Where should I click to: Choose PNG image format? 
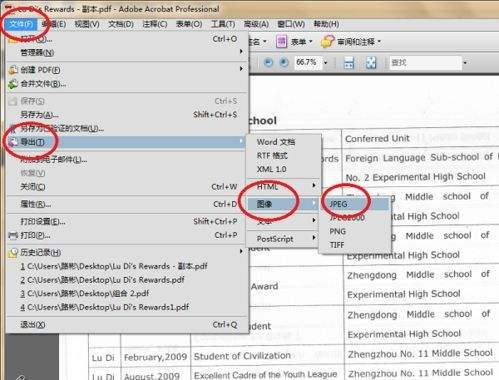pos(355,231)
